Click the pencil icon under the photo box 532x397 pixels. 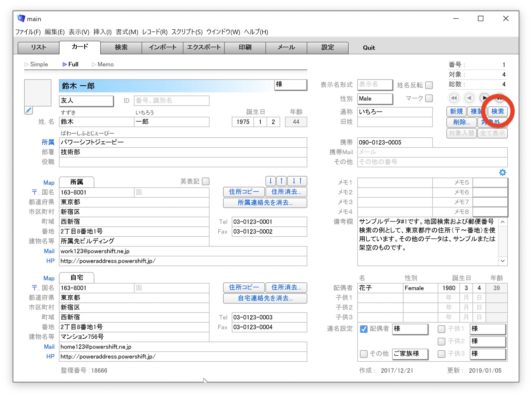[x=28, y=110]
